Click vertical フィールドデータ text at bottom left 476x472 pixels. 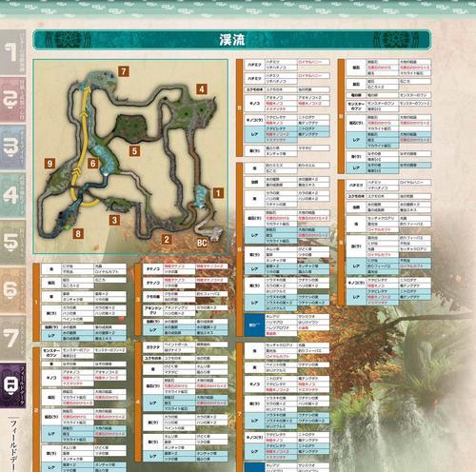[x=14, y=445]
